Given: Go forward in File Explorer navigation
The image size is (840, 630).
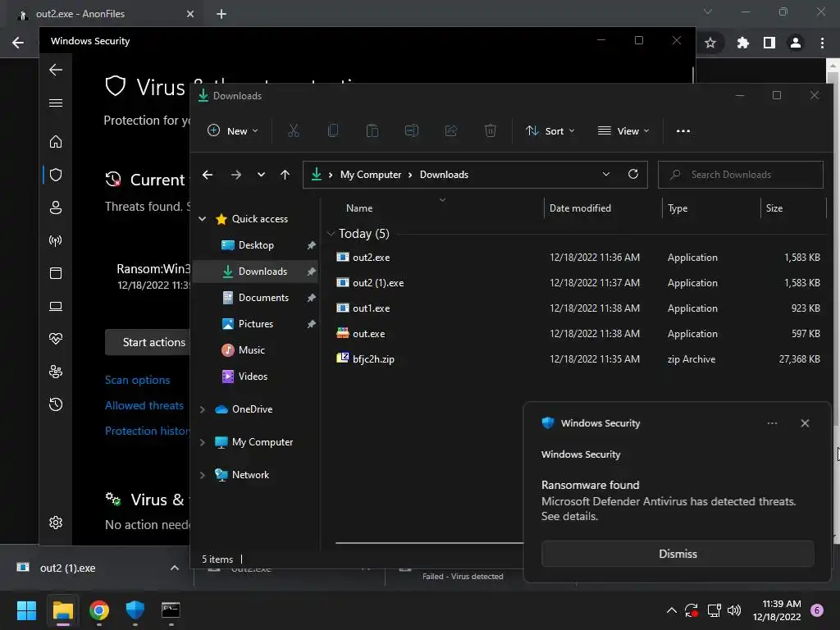Looking at the screenshot, I should coord(236,175).
